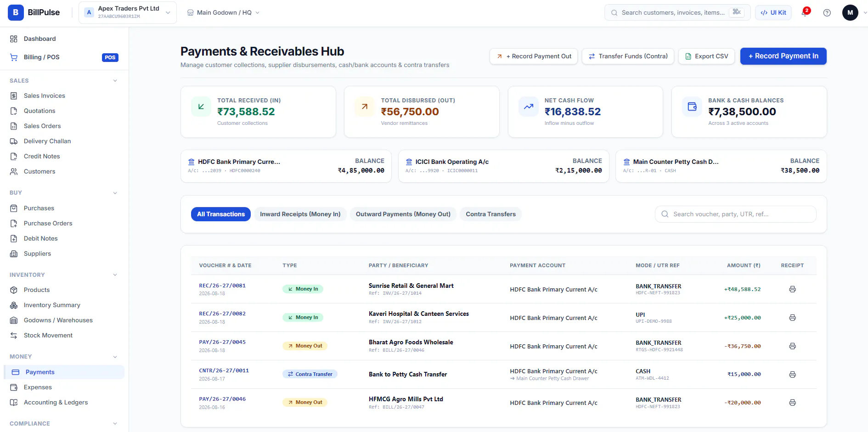Switch to Outward Payments (Money Out) tab
868x432 pixels.
tap(403, 214)
